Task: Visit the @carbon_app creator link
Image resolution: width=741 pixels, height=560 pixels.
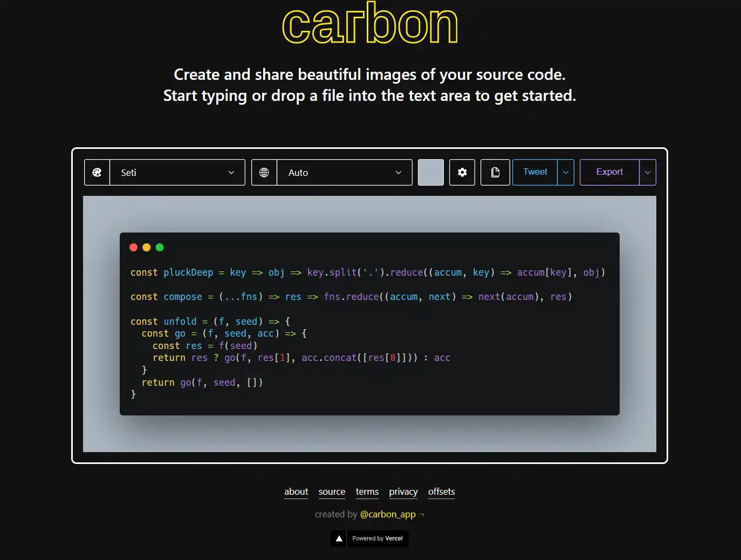Action: [388, 514]
